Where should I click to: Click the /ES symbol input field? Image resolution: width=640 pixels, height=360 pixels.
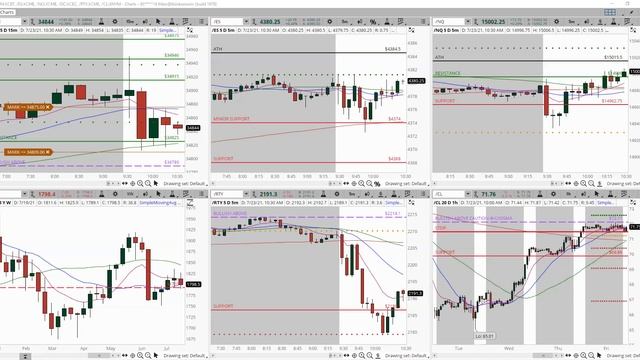227,22
